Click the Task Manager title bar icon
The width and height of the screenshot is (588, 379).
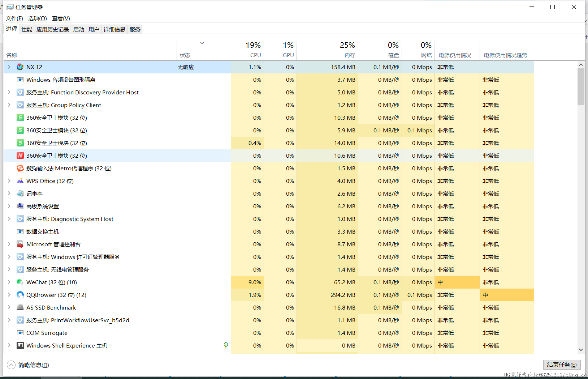(10, 7)
